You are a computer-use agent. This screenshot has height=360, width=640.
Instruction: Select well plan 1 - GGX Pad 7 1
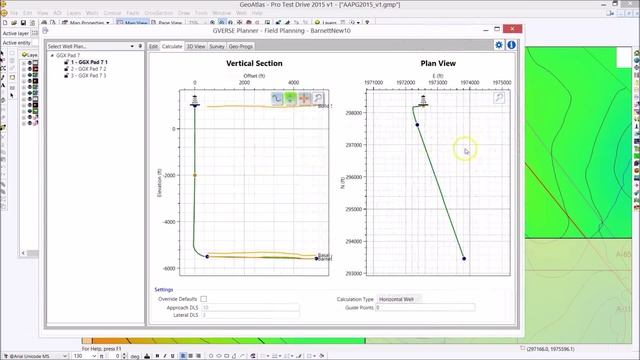point(89,62)
